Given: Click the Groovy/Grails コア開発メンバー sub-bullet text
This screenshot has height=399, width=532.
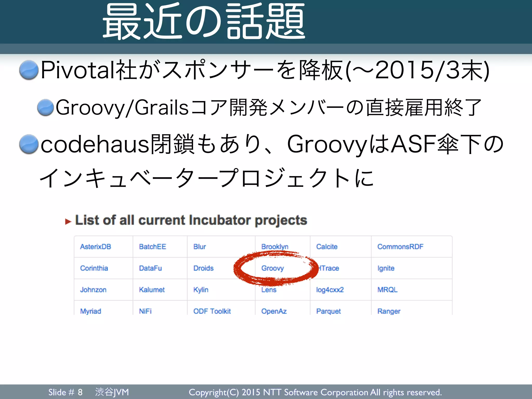Looking at the screenshot, I should (x=269, y=107).
